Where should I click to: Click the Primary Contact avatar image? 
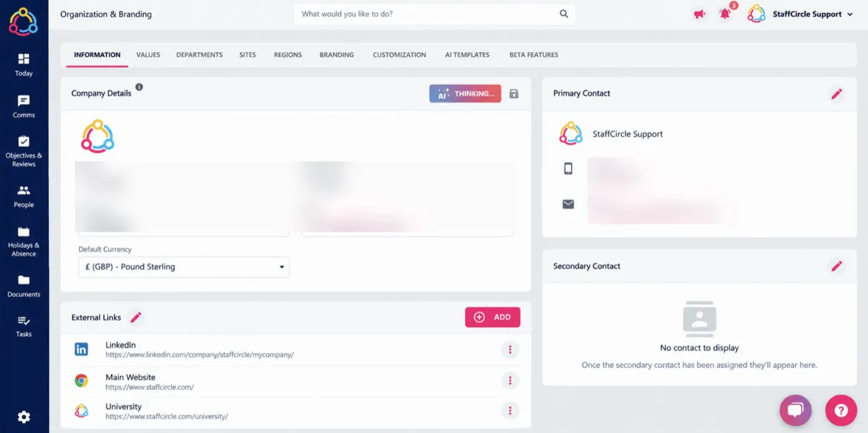click(570, 134)
